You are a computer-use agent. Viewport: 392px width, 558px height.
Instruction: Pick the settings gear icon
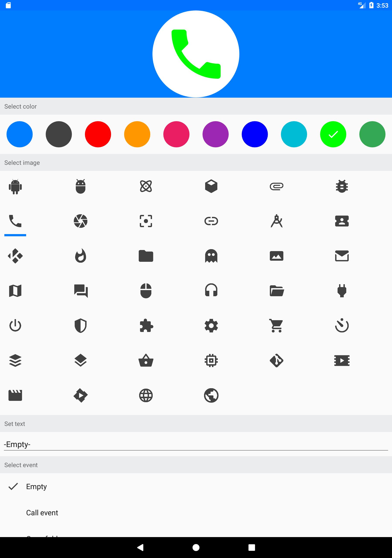(x=211, y=326)
